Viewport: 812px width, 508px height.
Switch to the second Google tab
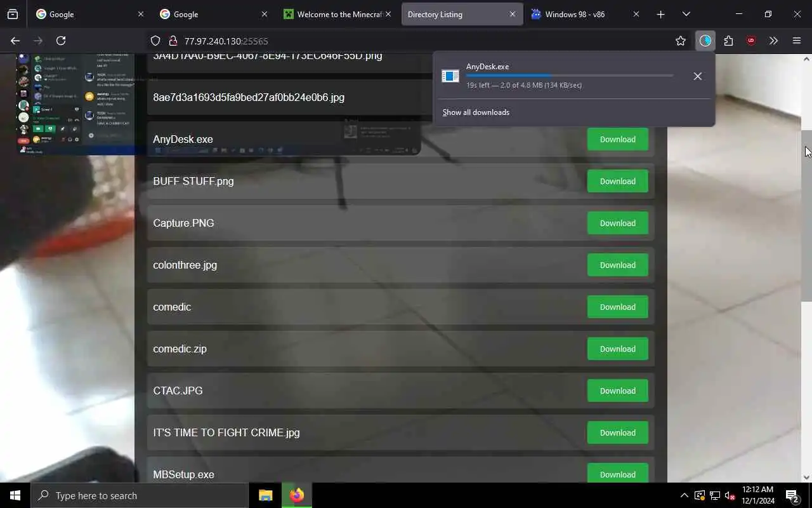[x=214, y=14]
